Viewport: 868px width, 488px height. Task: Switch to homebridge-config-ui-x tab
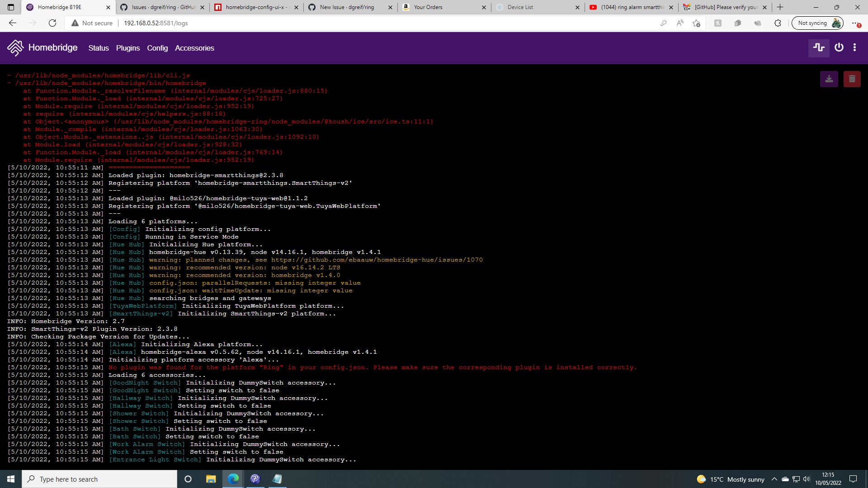[x=257, y=7]
